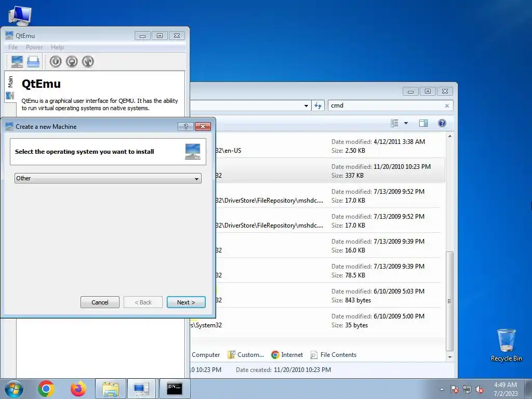
Task: Click Next > in the wizard
Action: pos(186,302)
